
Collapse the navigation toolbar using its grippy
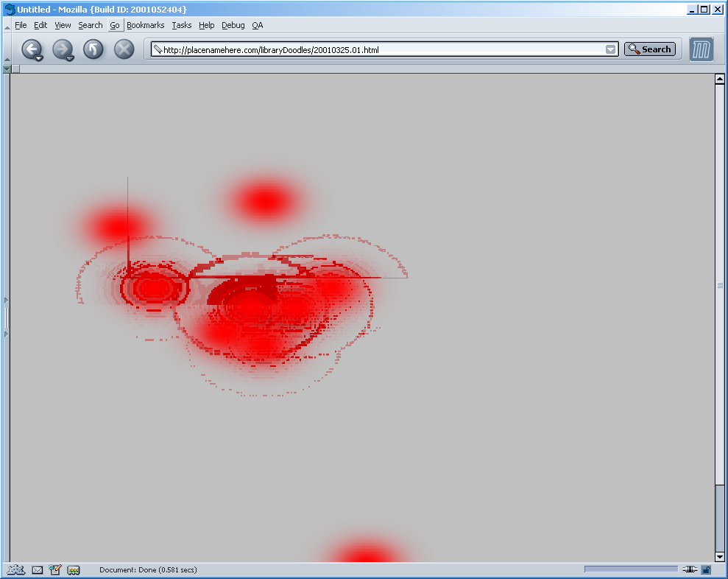[7, 50]
